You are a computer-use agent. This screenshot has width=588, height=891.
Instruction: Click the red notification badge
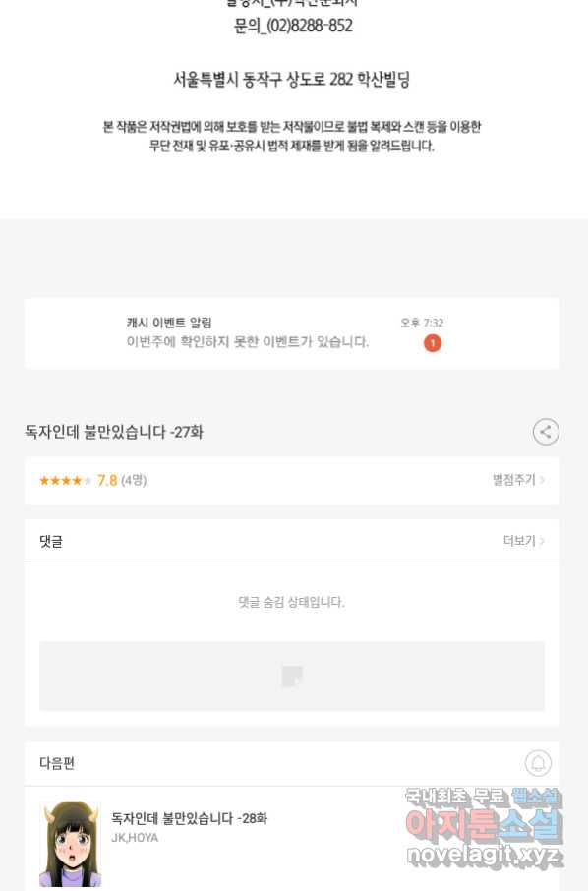tap(433, 342)
